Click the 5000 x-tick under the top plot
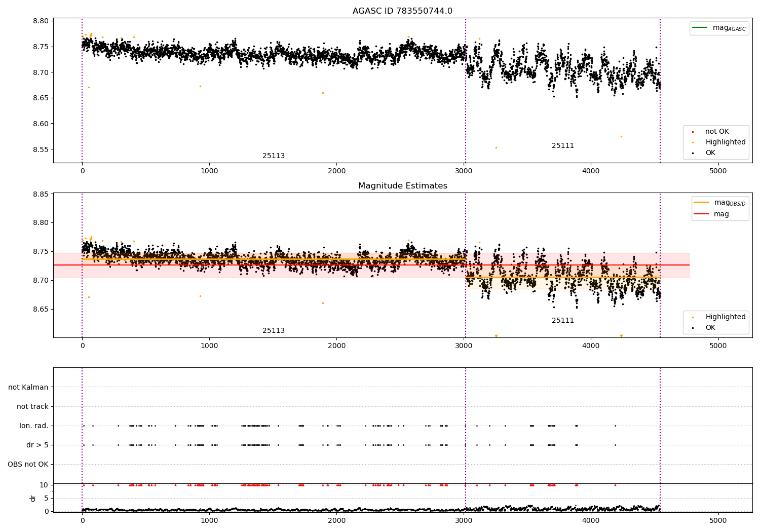This screenshot has height=532, width=760. [x=718, y=171]
